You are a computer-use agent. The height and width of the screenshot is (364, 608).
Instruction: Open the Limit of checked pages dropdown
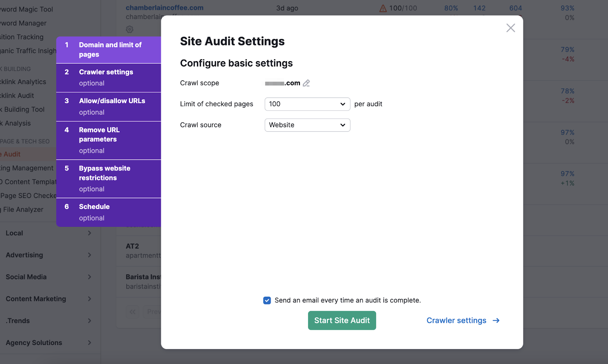[x=307, y=104]
